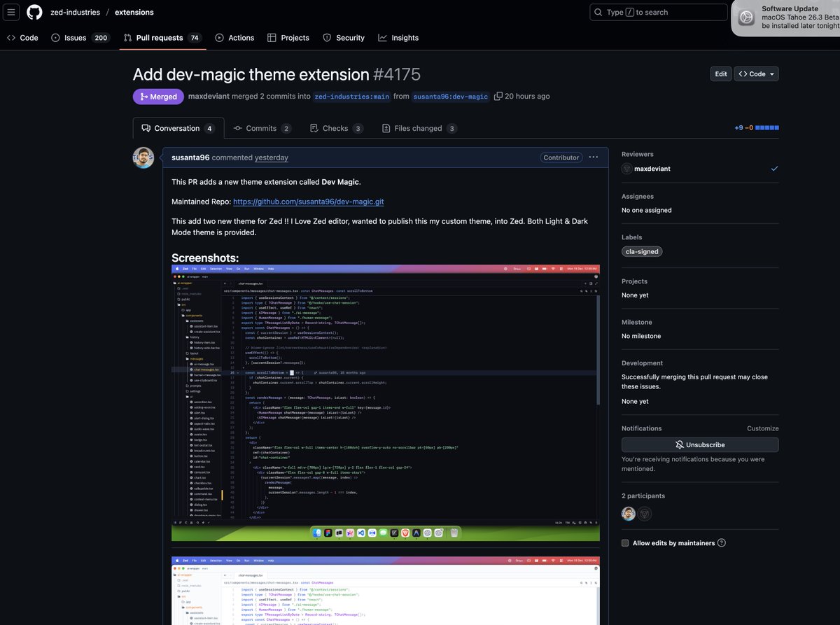
Task: Click the Contributor badge
Action: 561,158
